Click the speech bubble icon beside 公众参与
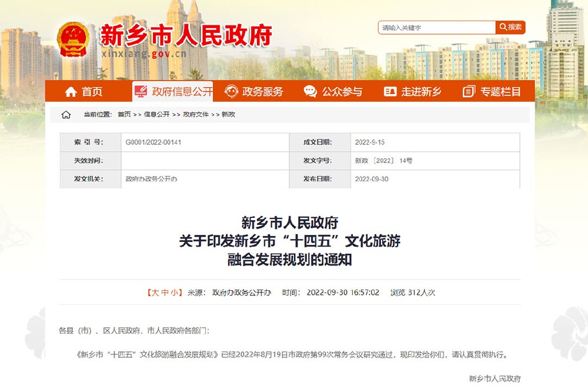The image size is (588, 392). [310, 91]
